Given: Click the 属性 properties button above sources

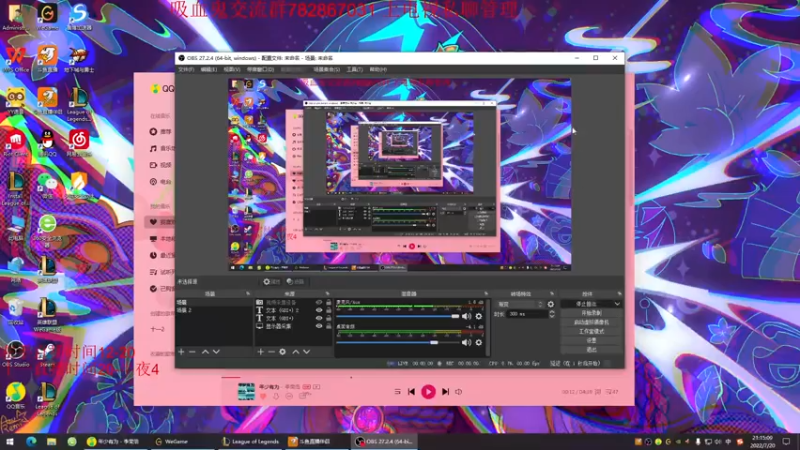Looking at the screenshot, I should pos(271,282).
